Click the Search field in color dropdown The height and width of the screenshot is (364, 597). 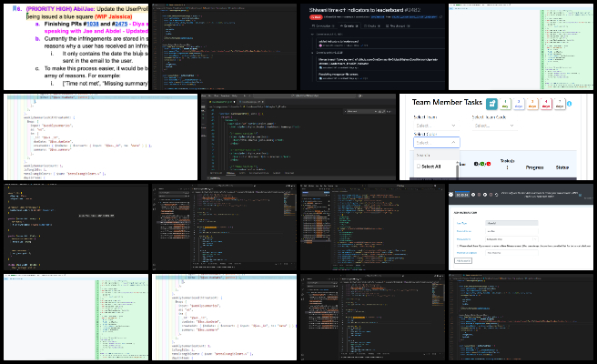pyautogui.click(x=437, y=155)
